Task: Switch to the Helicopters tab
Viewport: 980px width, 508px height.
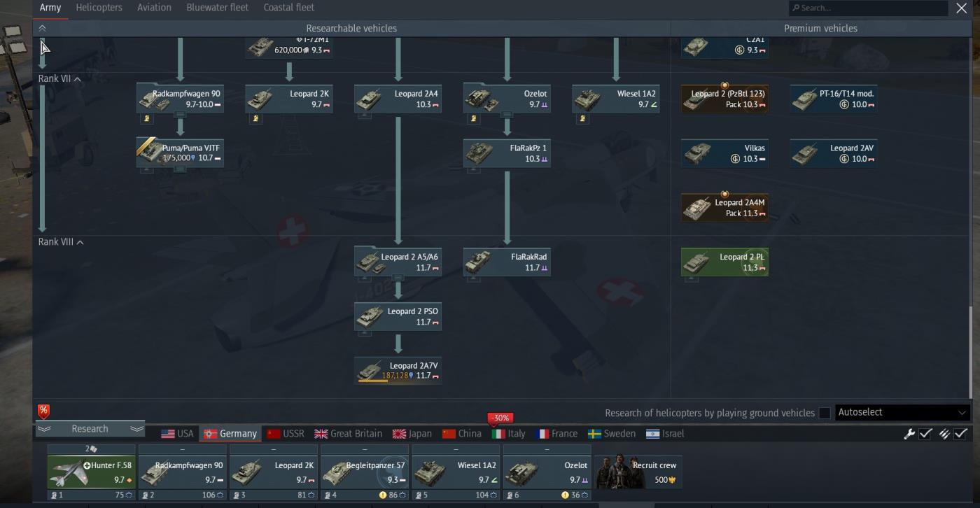Action: click(x=99, y=8)
